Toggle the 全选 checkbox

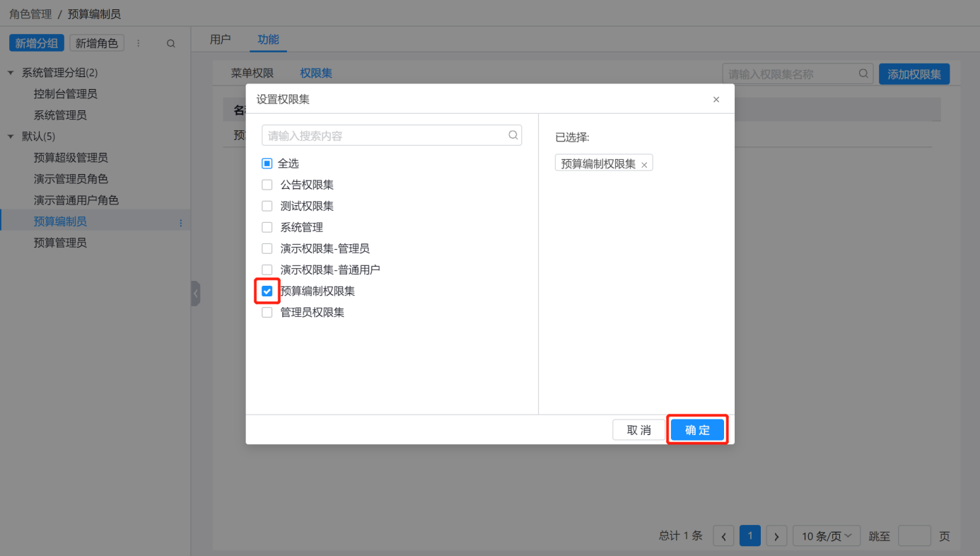267,163
